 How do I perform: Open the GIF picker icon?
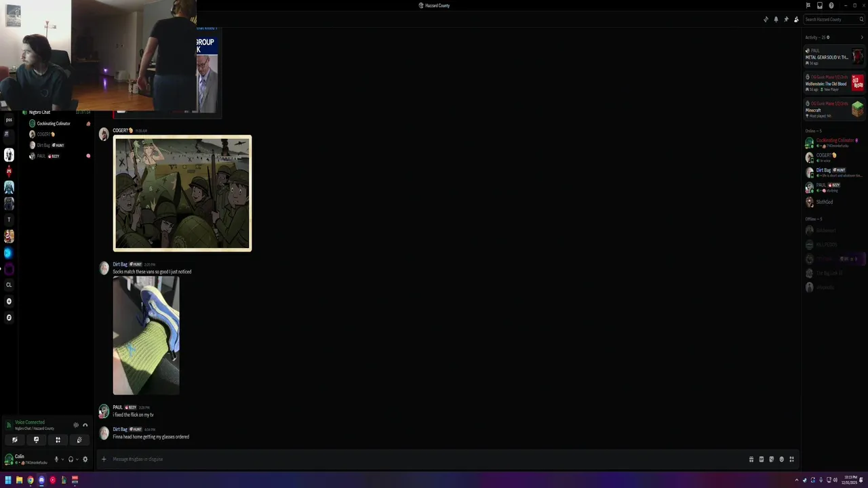[x=762, y=459]
